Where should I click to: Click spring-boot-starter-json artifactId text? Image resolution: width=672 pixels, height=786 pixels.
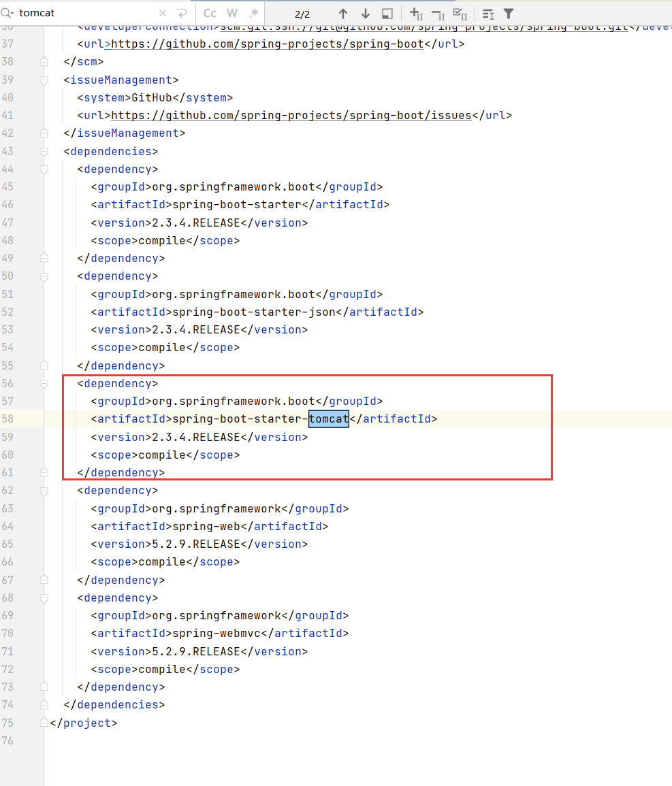254,312
